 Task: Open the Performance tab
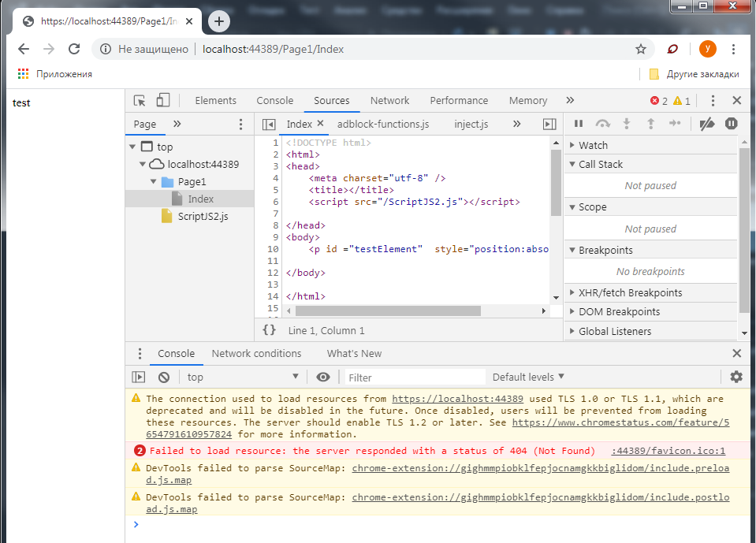point(459,100)
